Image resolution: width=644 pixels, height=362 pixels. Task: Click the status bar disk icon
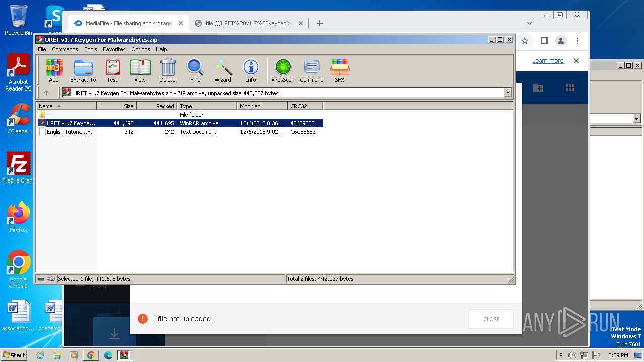[x=41, y=279]
